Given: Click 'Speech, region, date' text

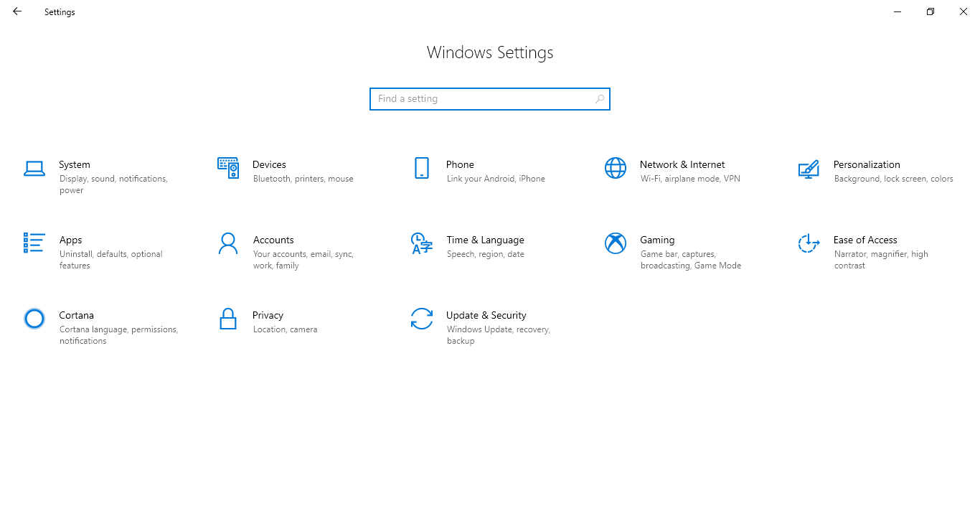Looking at the screenshot, I should click(x=485, y=254).
